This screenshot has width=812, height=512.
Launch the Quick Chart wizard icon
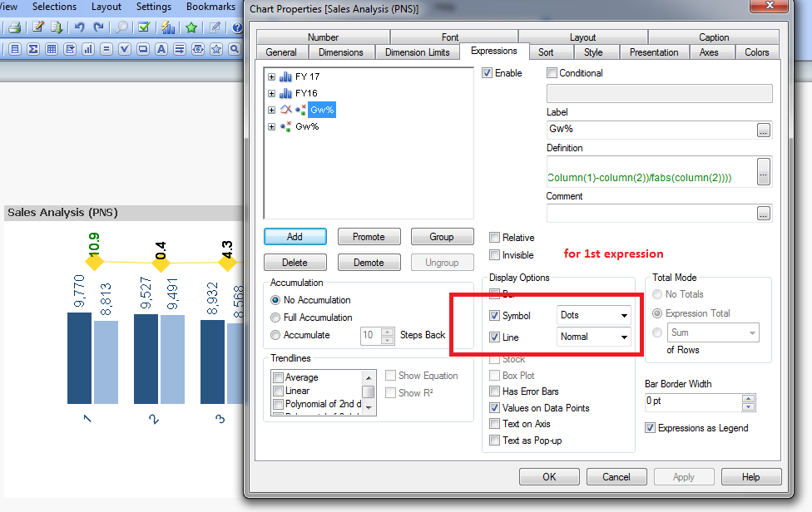pos(168,27)
